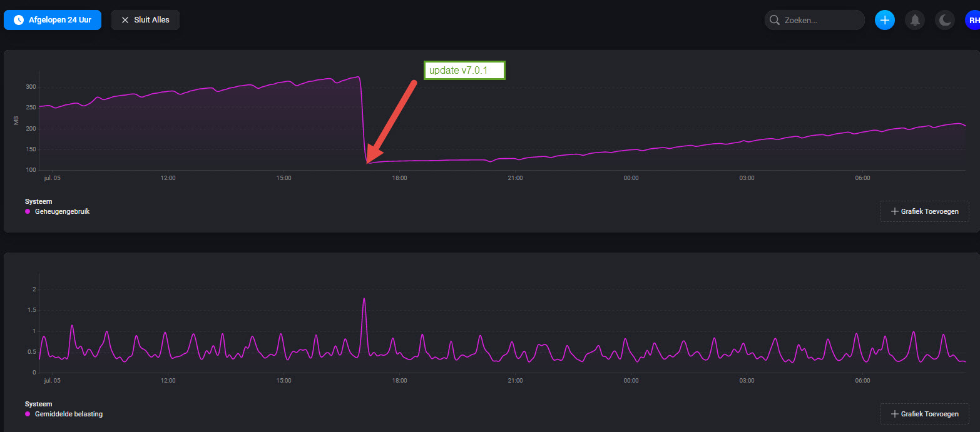Click Sluit Alles button

coord(145,20)
